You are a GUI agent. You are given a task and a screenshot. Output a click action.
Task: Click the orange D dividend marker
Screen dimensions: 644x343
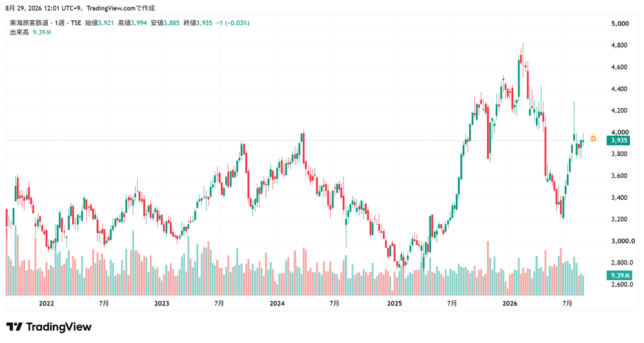(x=593, y=139)
